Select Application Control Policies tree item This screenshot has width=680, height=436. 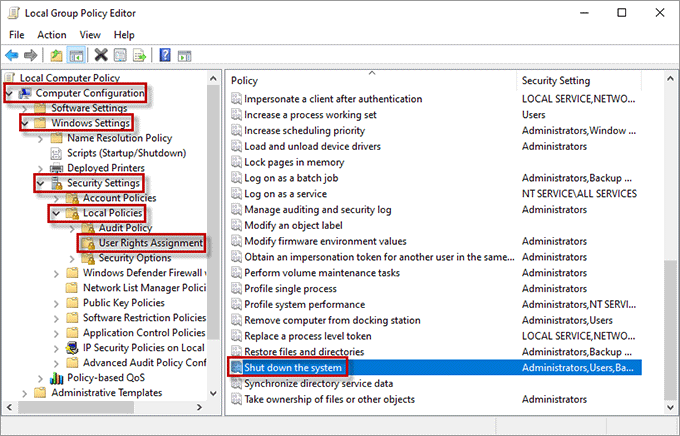pyautogui.click(x=144, y=333)
